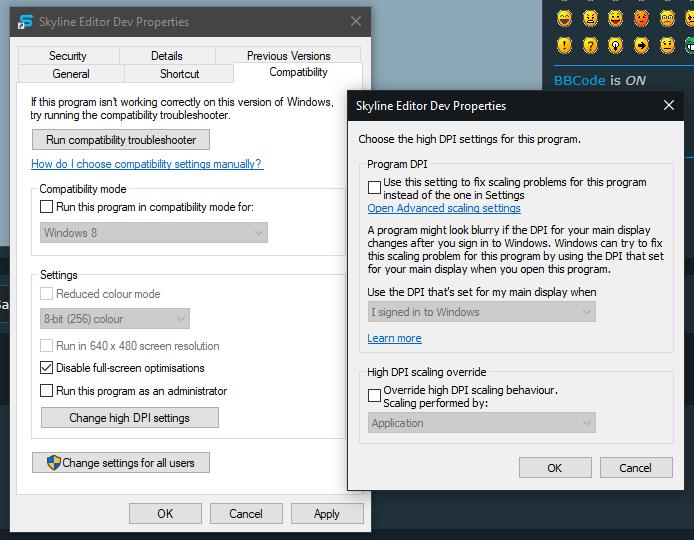
Task: Tick the Reduced colour mode checkbox
Action: (46, 293)
